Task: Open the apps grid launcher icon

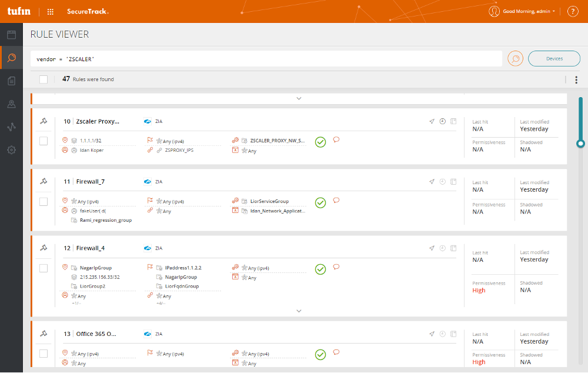Action: (50, 12)
